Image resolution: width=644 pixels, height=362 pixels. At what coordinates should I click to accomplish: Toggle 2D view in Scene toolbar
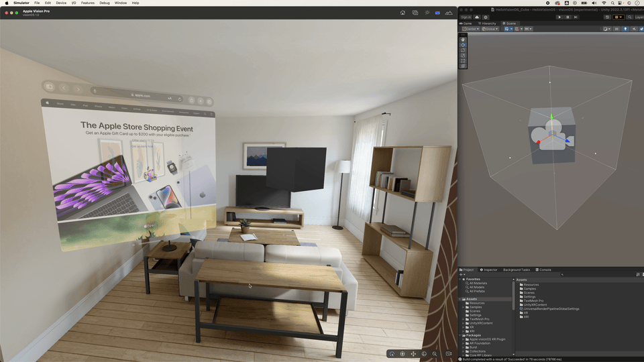pos(616,29)
